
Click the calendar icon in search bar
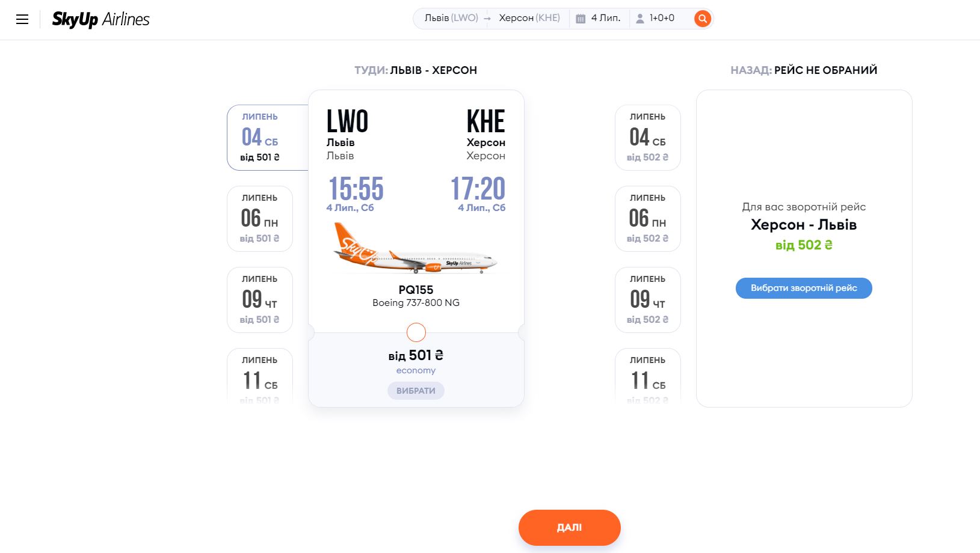(x=581, y=19)
